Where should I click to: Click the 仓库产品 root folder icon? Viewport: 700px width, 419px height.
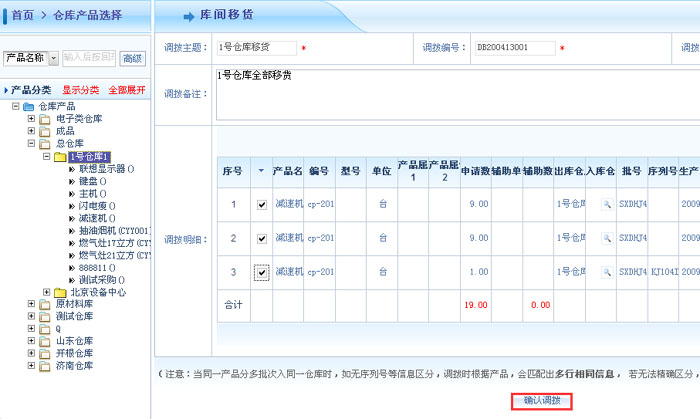[x=30, y=106]
